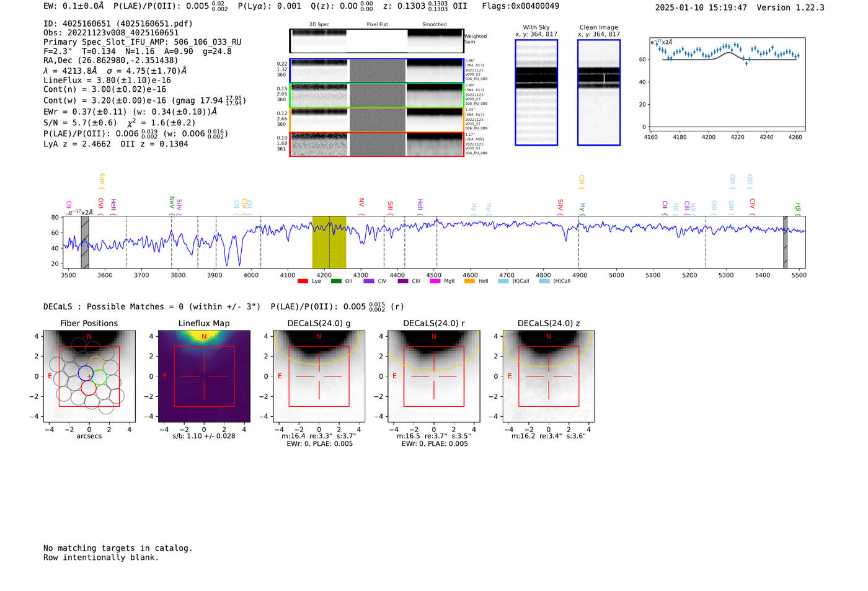
Task: Click the magenta MgII legend swatch
Action: [x=435, y=282]
